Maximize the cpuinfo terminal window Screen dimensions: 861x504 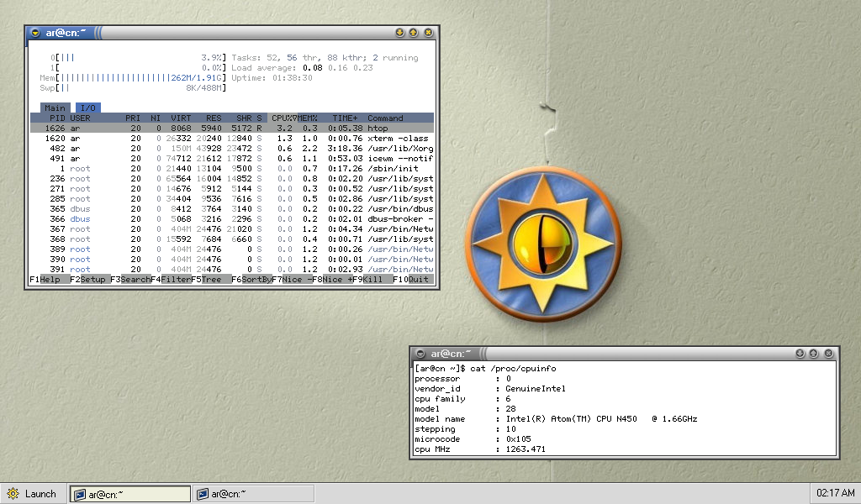[x=814, y=354]
